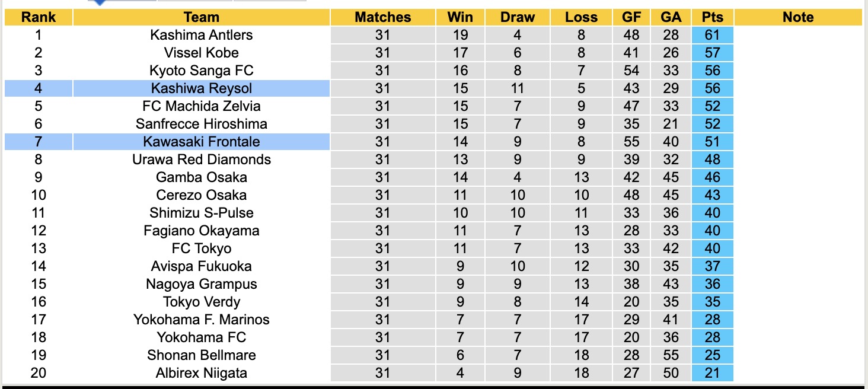The width and height of the screenshot is (868, 389).
Task: Open the Vissel Kobe team link
Action: pyautogui.click(x=201, y=53)
